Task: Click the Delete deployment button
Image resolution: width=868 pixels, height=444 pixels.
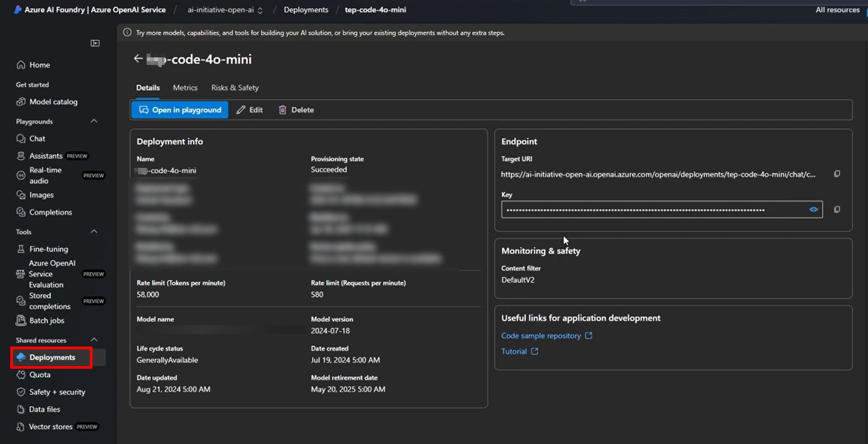Action: pos(296,110)
